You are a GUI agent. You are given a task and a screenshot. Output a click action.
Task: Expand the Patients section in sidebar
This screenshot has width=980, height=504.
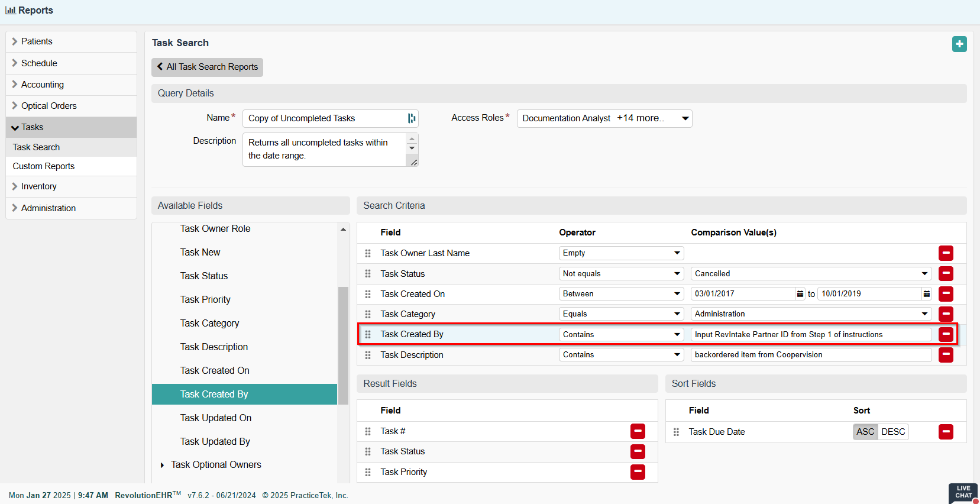[37, 41]
